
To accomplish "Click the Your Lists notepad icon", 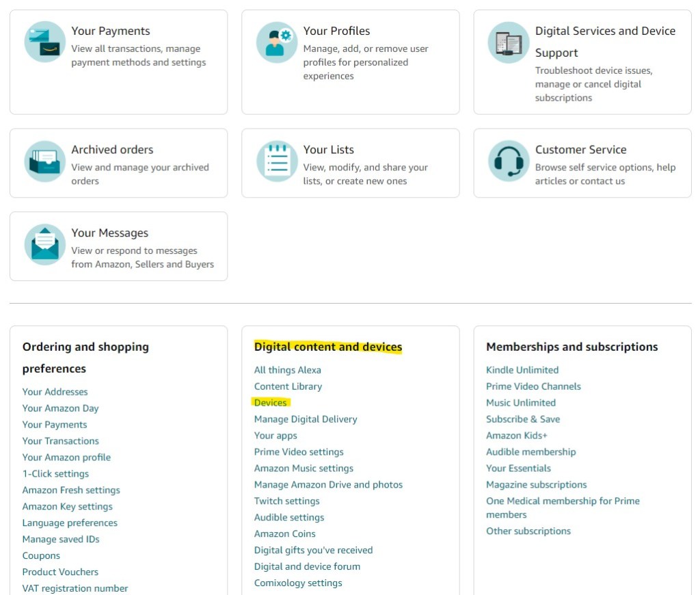I will (277, 161).
